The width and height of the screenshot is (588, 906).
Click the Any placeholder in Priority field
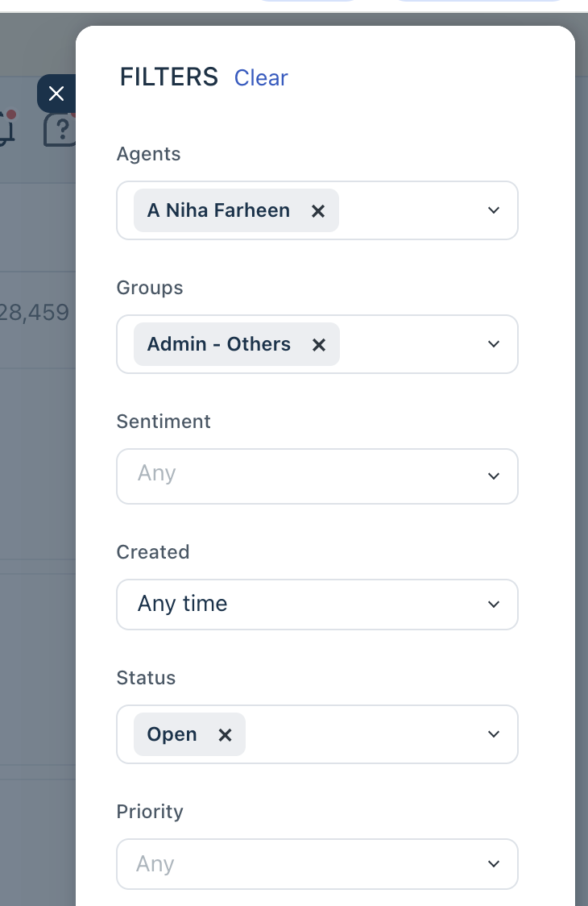pyautogui.click(x=155, y=864)
